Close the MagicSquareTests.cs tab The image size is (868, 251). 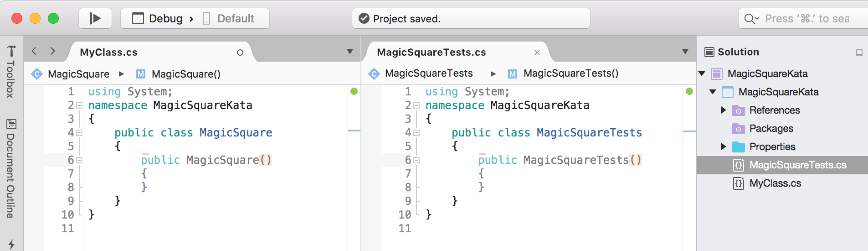[x=537, y=52]
